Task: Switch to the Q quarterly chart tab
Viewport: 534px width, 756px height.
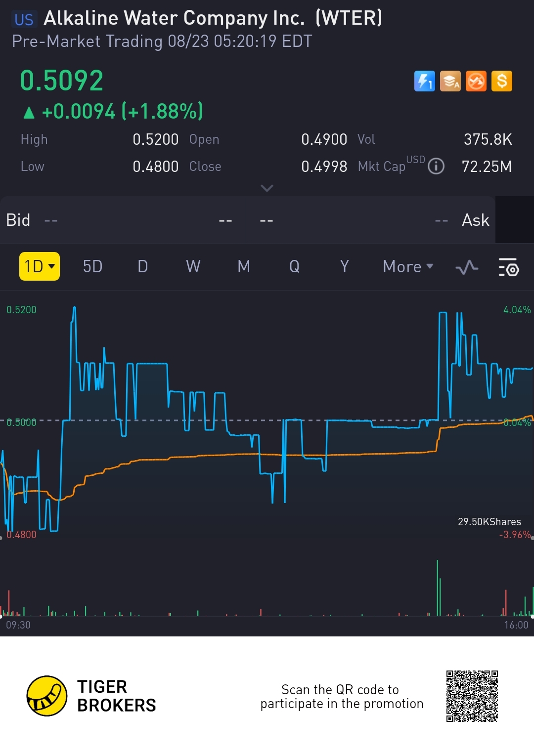Action: [x=294, y=267]
